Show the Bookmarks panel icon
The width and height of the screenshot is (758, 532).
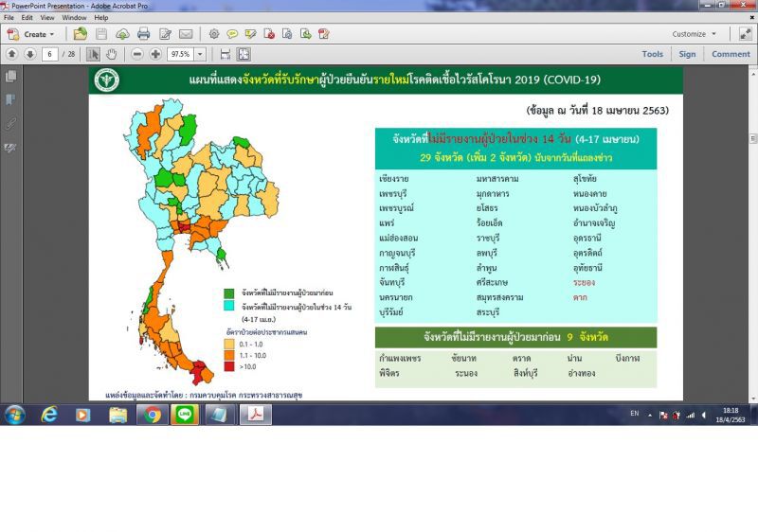pyautogui.click(x=10, y=100)
